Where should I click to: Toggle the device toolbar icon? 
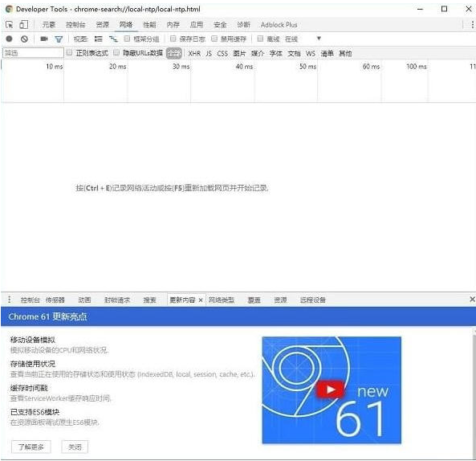pos(23,25)
